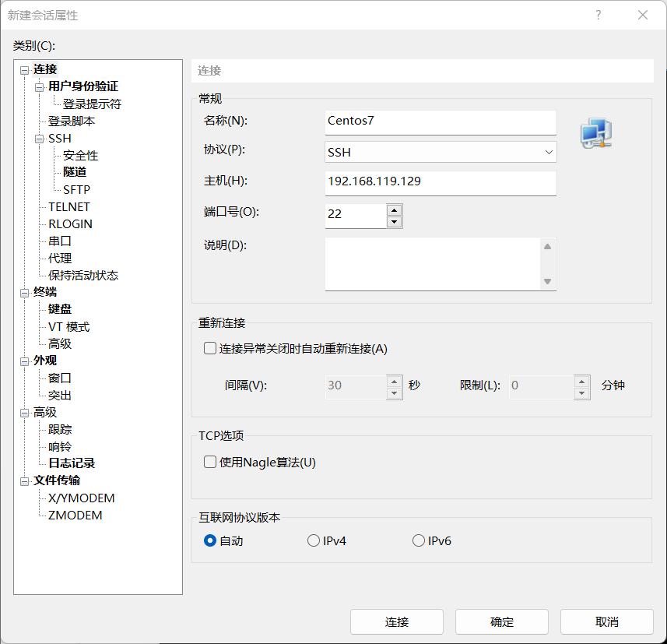Viewport: 667px width, 644px height.
Task: Enable 连接异常关闭时自动重新连接 checkbox
Action: tap(210, 348)
